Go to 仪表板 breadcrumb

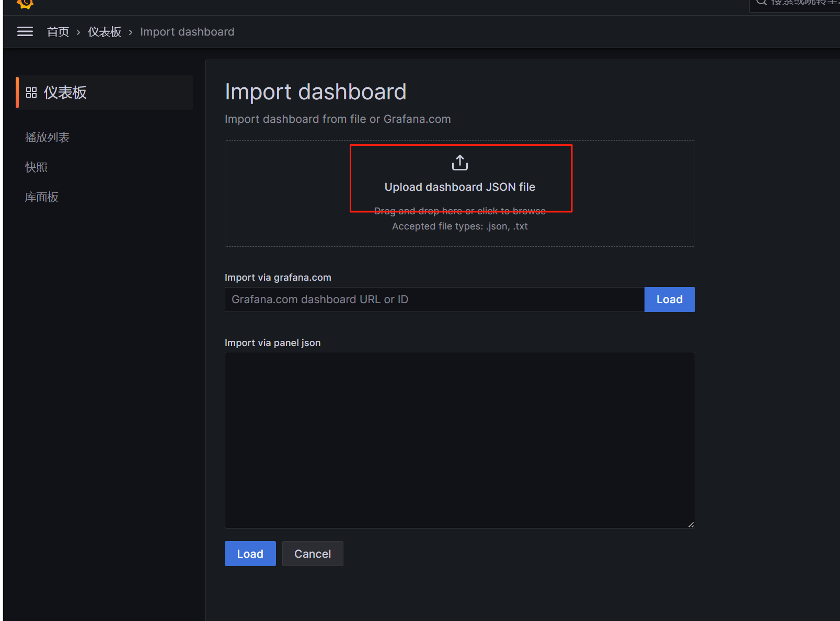(x=105, y=32)
